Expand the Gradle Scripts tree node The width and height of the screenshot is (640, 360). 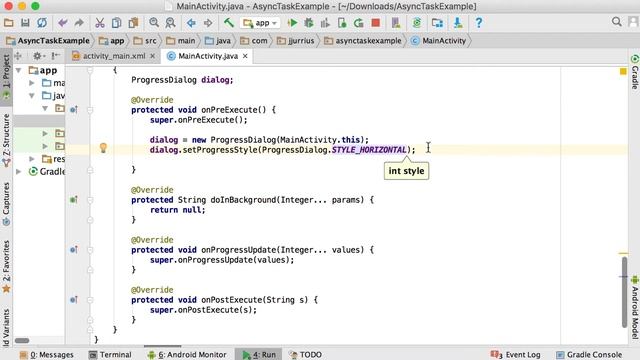[19, 171]
